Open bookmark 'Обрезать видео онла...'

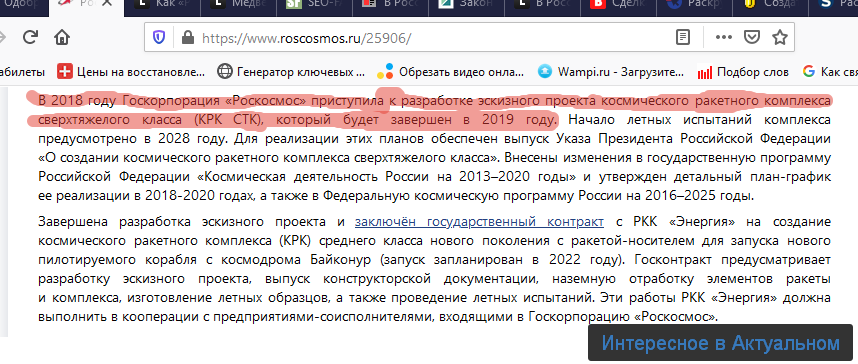click(451, 71)
